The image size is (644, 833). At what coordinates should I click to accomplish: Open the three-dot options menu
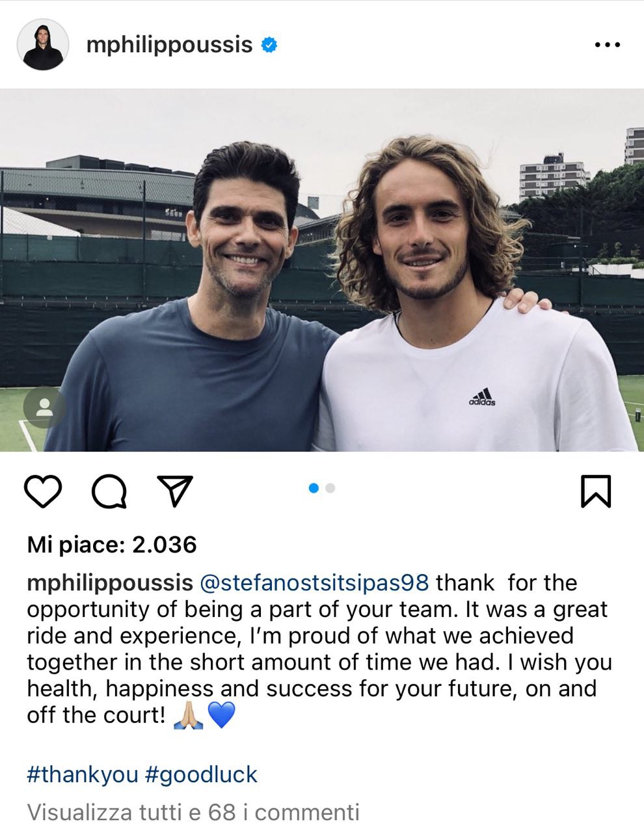point(608,45)
